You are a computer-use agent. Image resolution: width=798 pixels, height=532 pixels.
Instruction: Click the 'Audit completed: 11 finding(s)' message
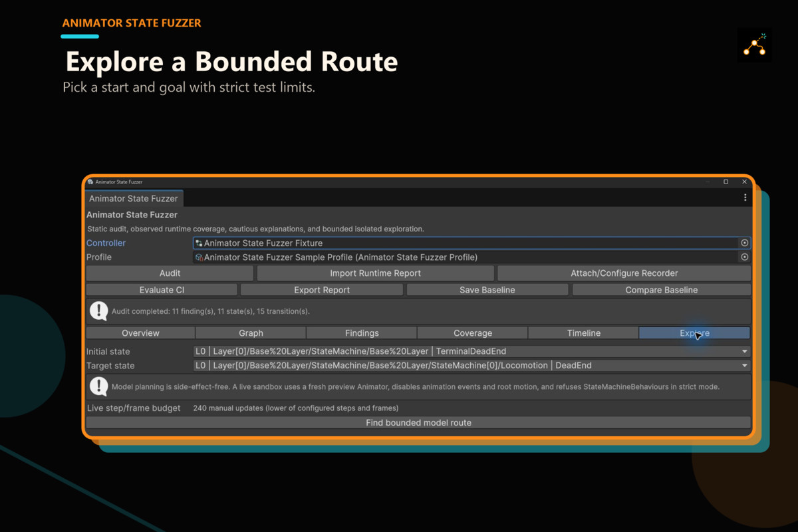210,311
